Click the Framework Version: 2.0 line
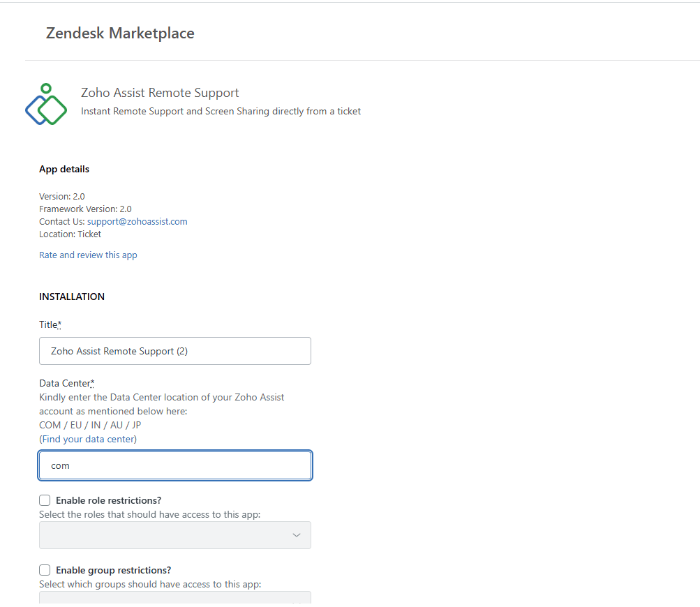The image size is (700, 607). pos(85,209)
